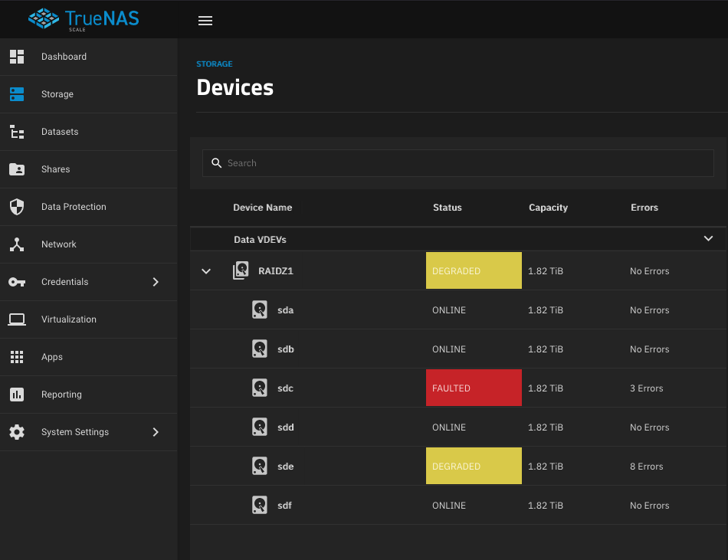
Task: Expand the Credentials submenu arrow
Action: [x=156, y=282]
